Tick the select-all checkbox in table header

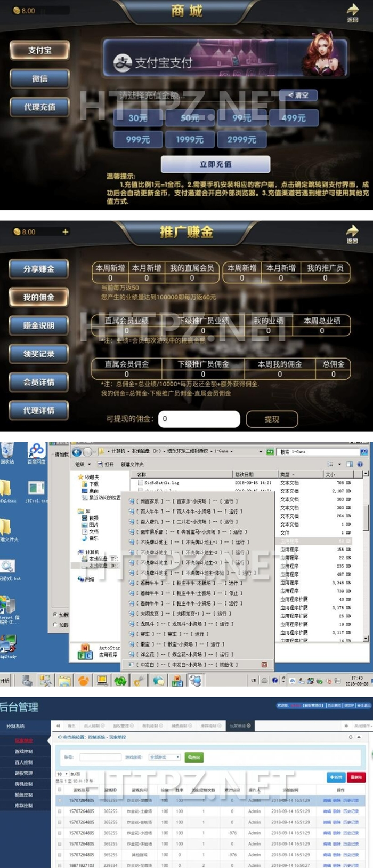coord(60,790)
